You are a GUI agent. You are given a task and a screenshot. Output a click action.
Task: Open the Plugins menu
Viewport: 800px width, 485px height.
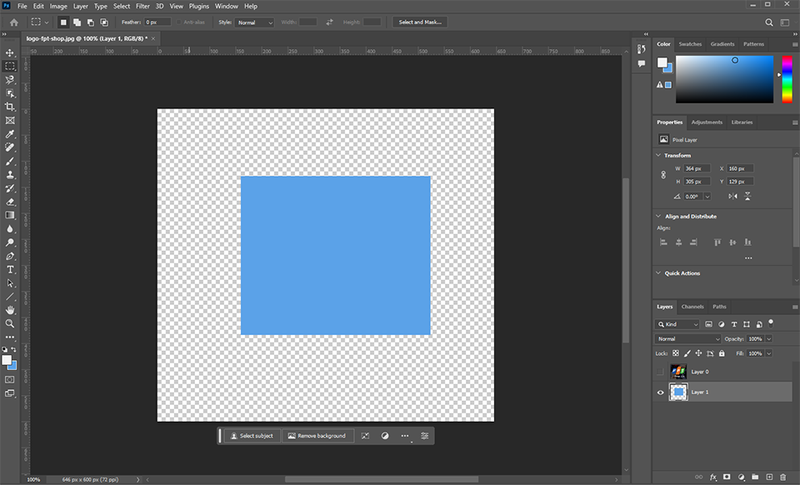[x=199, y=6]
